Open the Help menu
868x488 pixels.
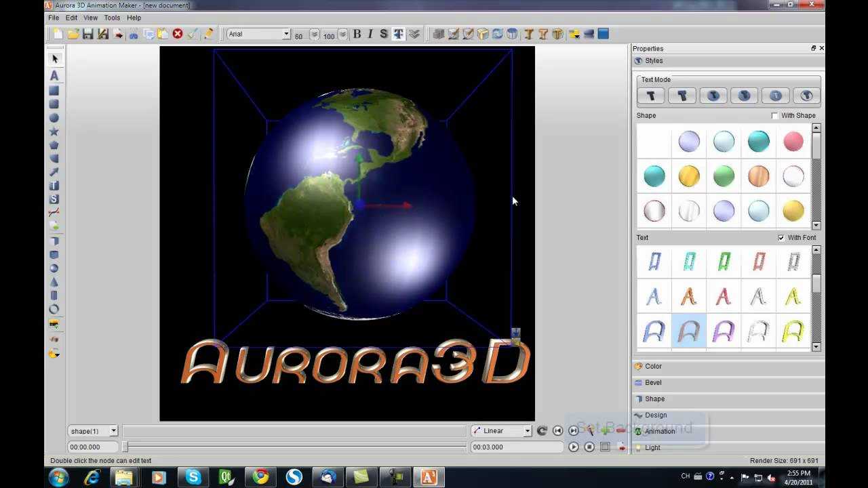tap(134, 18)
